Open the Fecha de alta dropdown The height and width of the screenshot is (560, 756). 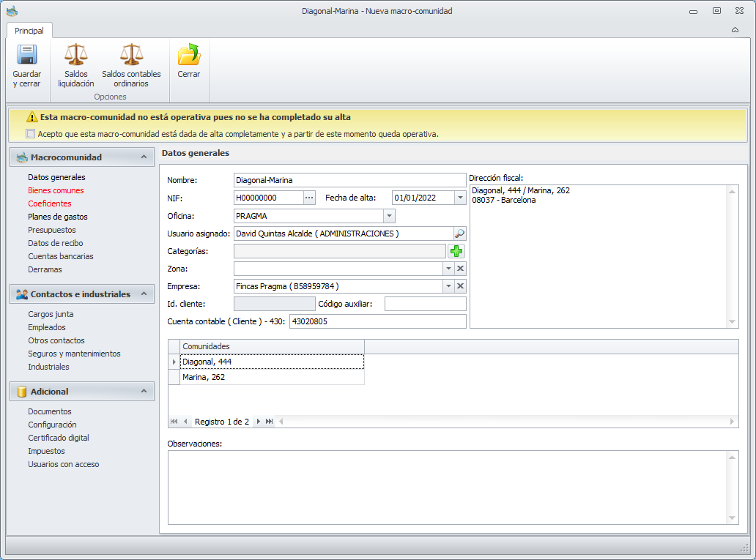pyautogui.click(x=459, y=198)
